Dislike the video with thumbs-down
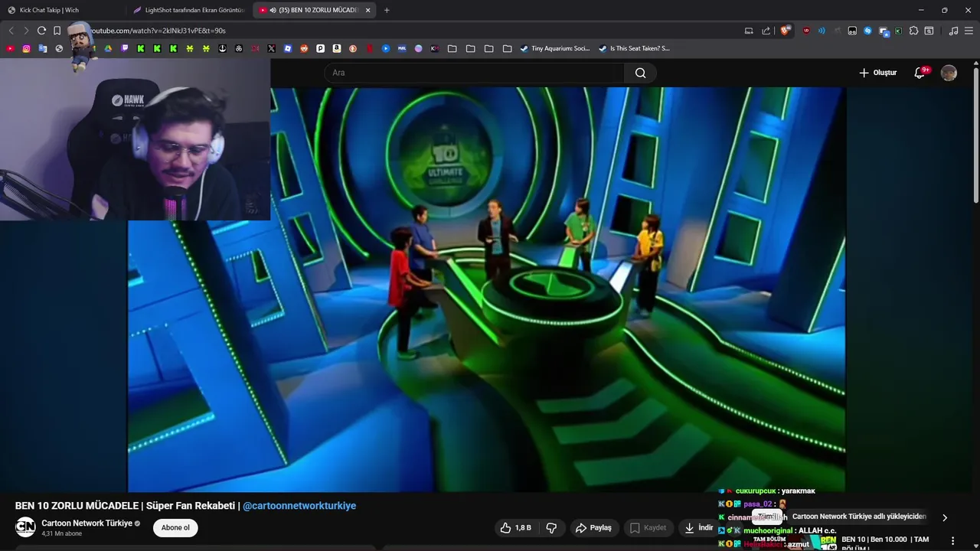 pyautogui.click(x=551, y=527)
